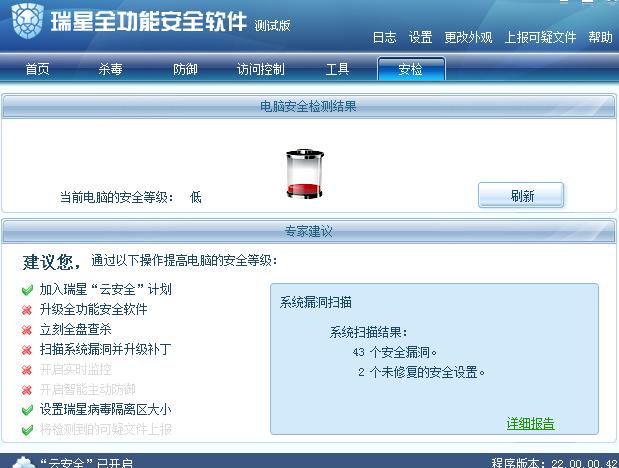The image size is (619, 468).
Task: Click the 程序版本 number in status bar
Action: [555, 463]
